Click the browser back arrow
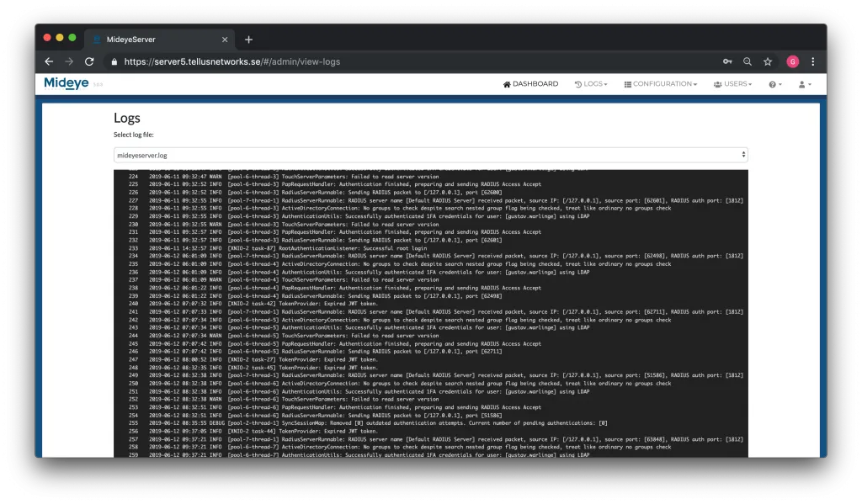 click(x=48, y=61)
